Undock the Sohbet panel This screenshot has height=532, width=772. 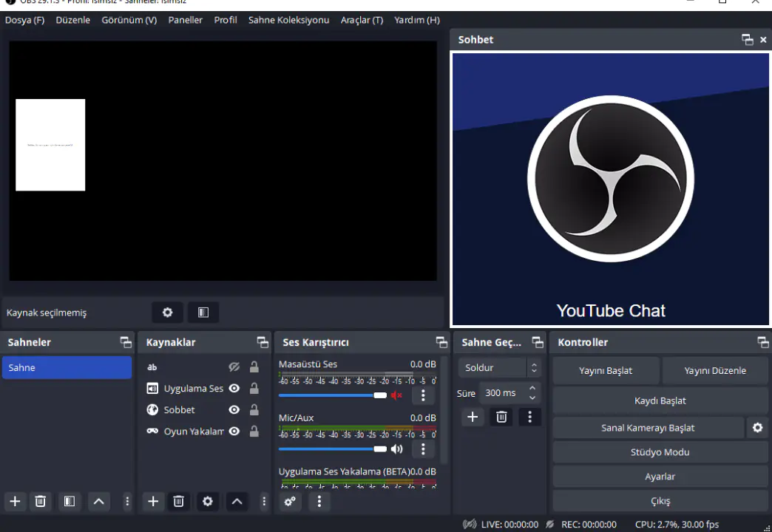tap(747, 40)
